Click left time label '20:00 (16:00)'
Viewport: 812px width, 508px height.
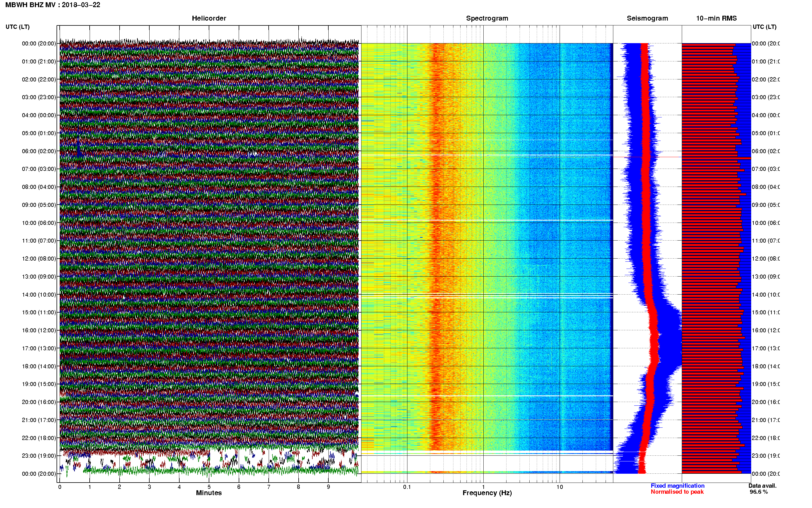39,402
